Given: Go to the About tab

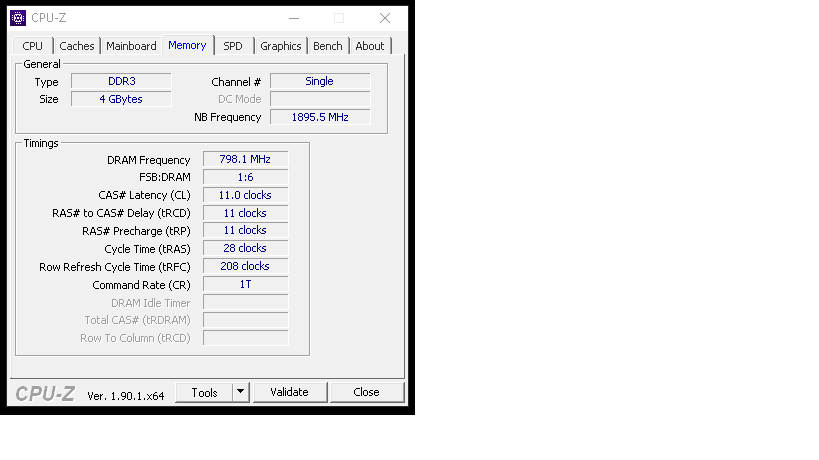Looking at the screenshot, I should (370, 46).
